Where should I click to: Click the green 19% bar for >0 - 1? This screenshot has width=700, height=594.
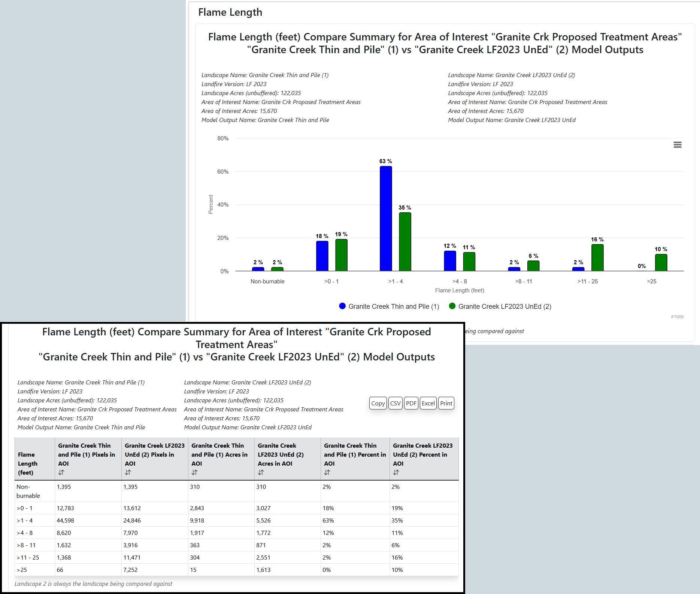(341, 255)
